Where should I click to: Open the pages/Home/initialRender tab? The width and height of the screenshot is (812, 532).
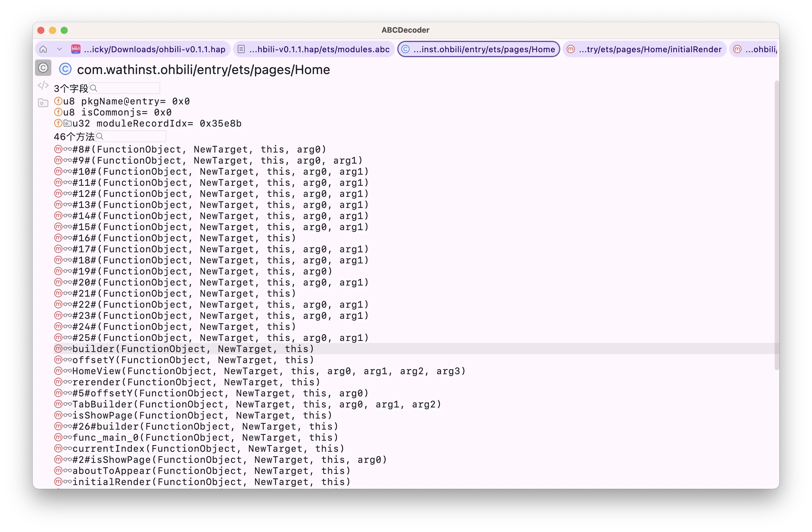[x=644, y=49]
